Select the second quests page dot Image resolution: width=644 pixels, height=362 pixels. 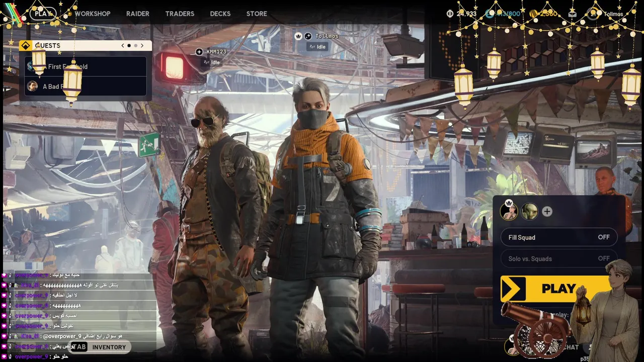tap(135, 45)
